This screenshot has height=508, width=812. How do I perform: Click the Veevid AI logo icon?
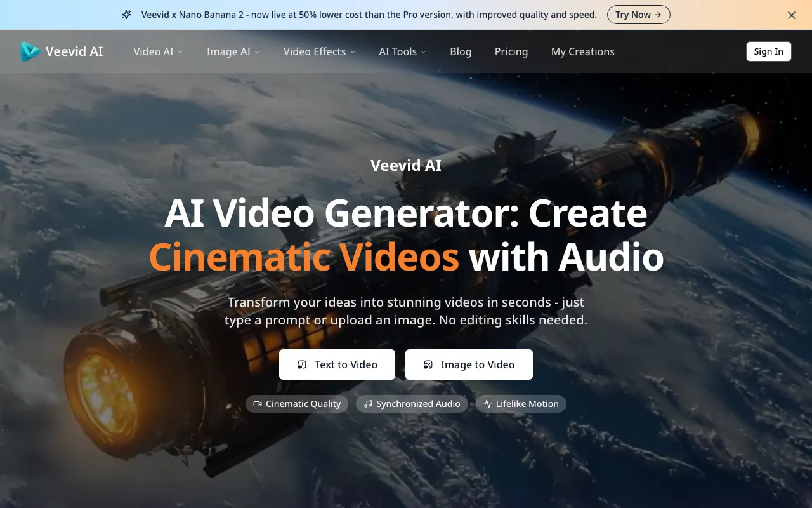(30, 51)
